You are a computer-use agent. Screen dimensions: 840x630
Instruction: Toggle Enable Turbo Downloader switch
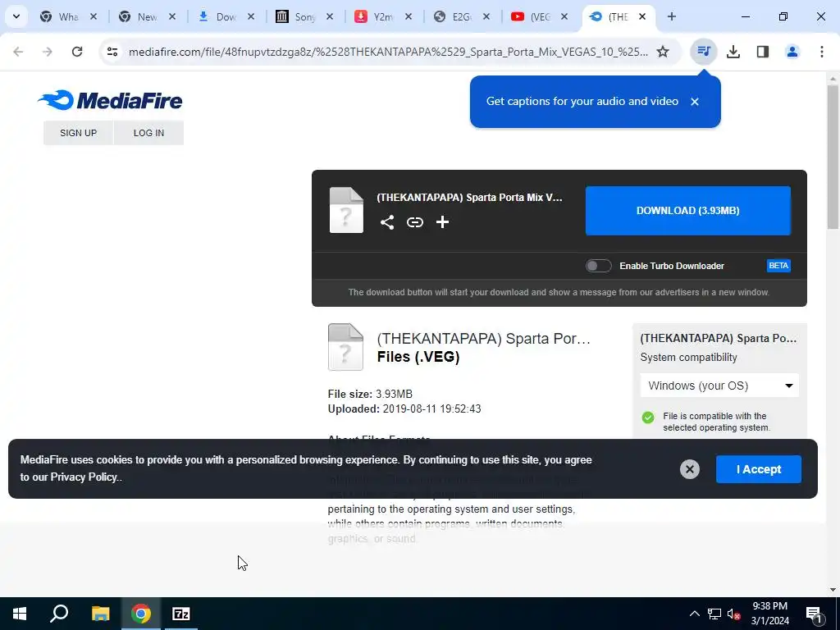[598, 266]
